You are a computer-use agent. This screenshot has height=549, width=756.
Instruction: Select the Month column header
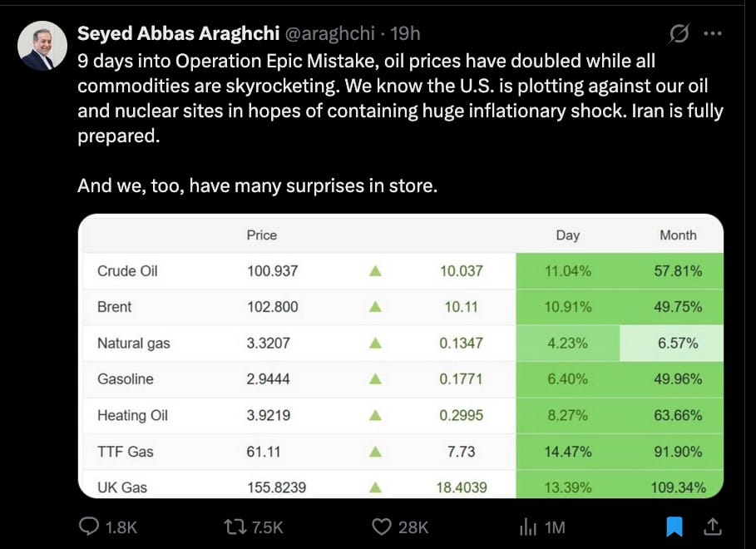678,235
